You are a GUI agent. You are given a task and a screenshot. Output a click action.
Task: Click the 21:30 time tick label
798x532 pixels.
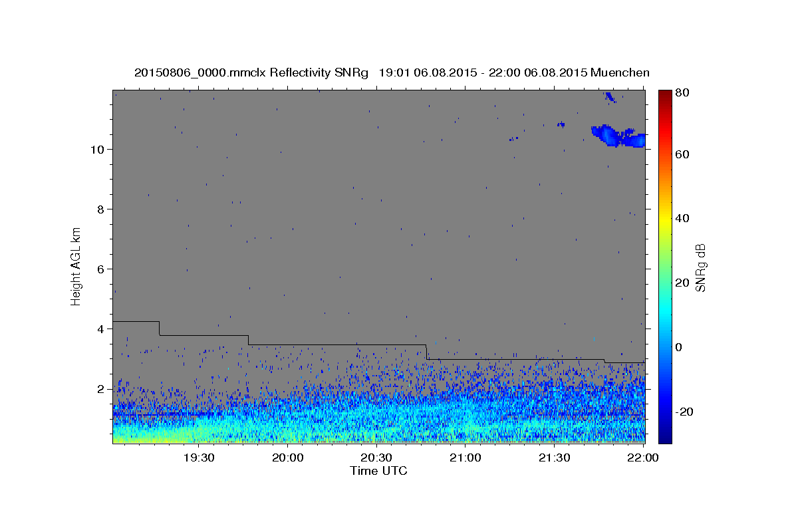click(x=554, y=458)
